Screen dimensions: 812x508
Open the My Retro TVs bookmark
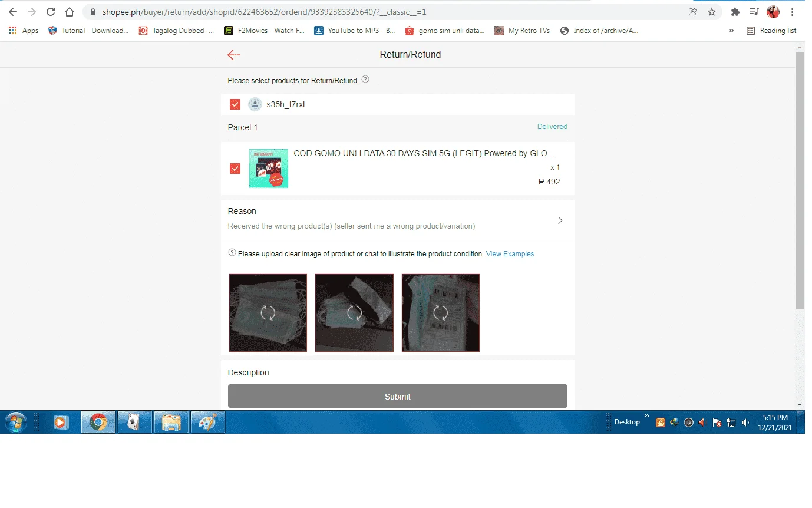click(522, 31)
